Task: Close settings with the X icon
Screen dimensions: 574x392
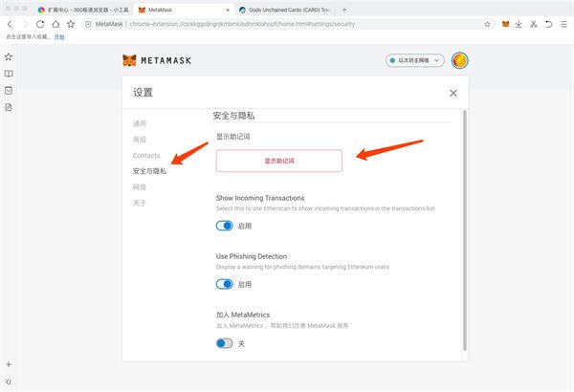Action: [x=453, y=93]
